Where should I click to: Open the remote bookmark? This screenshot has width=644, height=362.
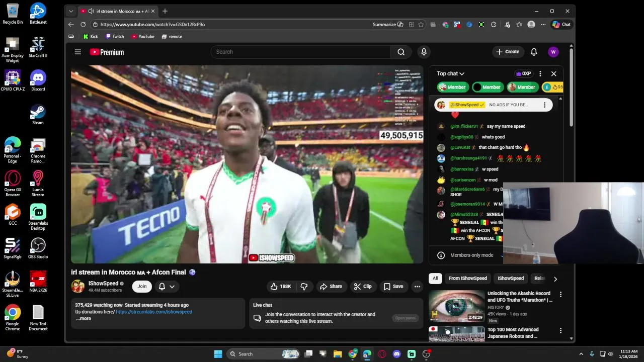point(172,36)
